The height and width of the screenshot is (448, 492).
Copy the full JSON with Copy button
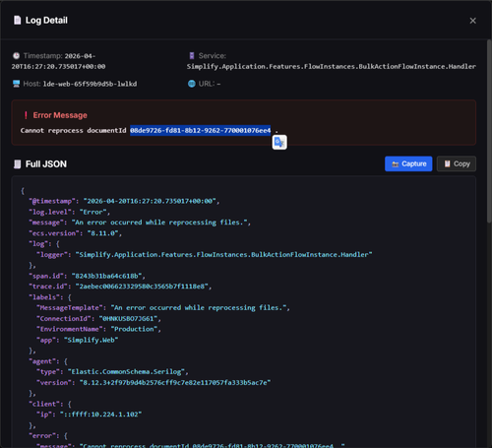click(457, 163)
